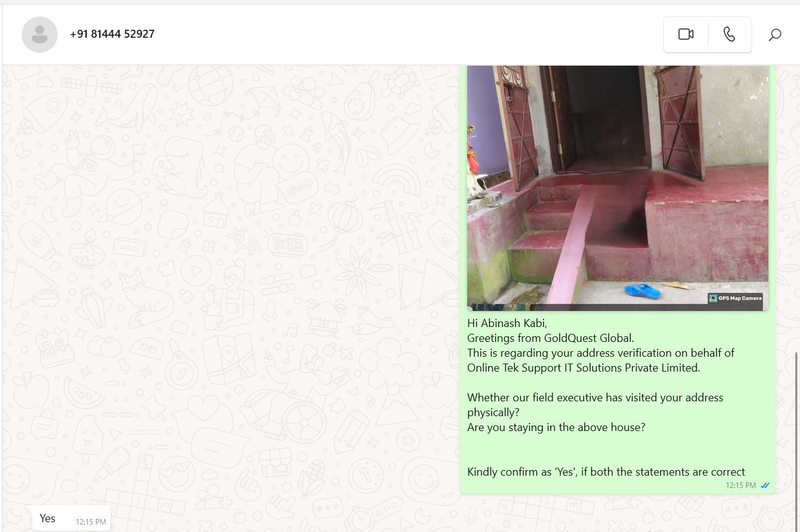Click the GPS Map Camera watermark badge
The width and height of the screenshot is (800, 532).
tap(735, 299)
